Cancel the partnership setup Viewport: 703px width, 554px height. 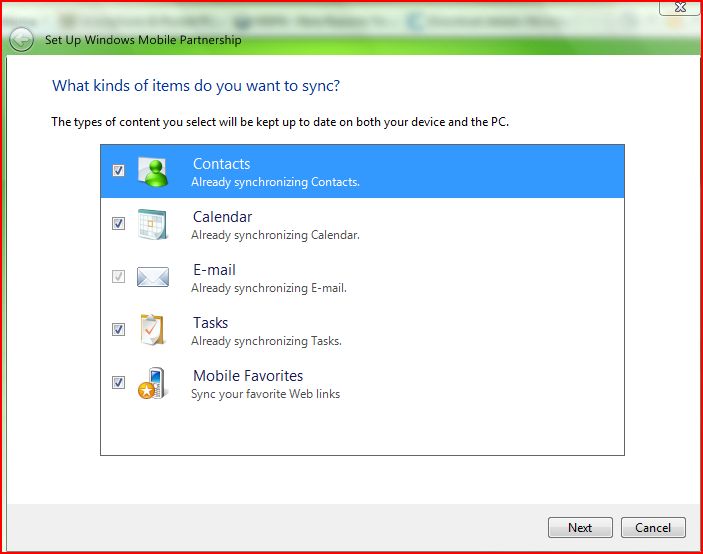pos(653,528)
